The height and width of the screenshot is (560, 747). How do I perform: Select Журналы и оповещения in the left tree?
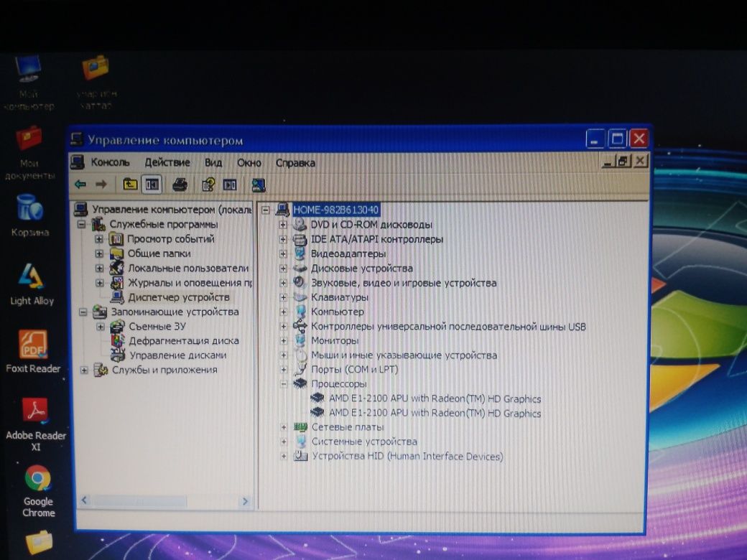[190, 283]
